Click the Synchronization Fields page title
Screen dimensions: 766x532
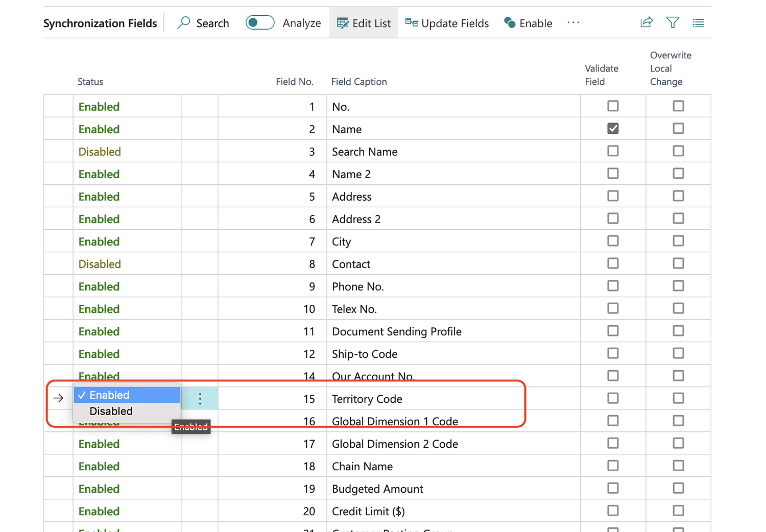pos(100,22)
